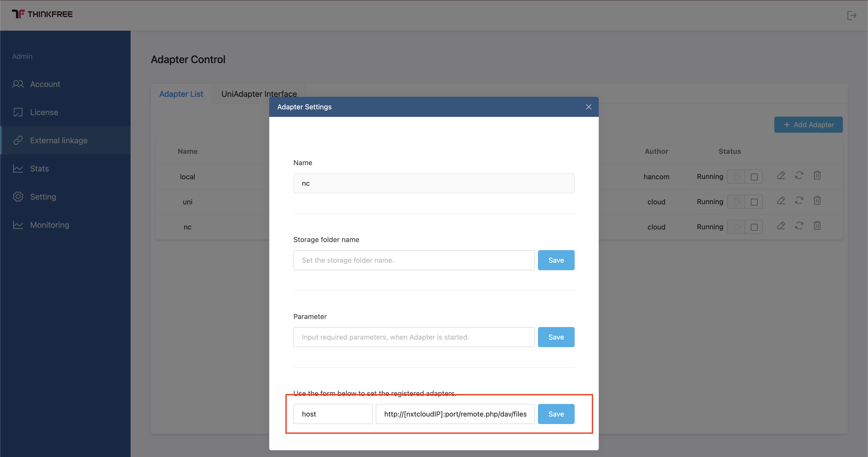Select the Adapter List tab
868x457 pixels.
181,94
